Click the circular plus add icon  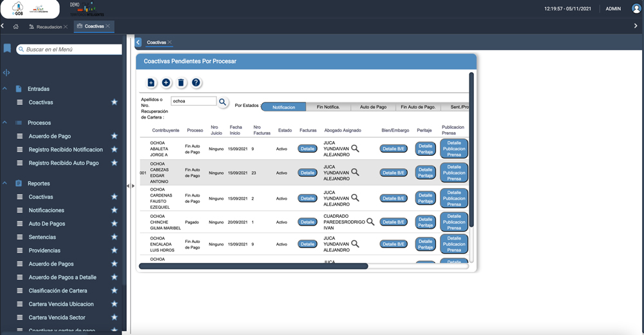pyautogui.click(x=166, y=82)
